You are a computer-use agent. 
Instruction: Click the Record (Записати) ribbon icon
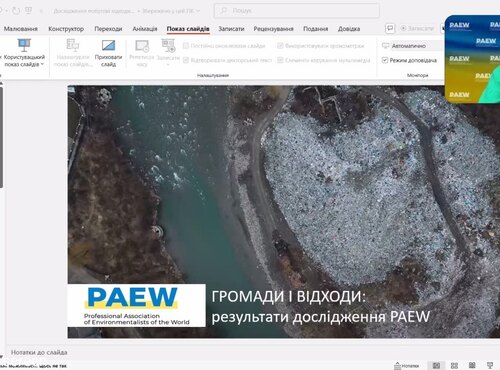click(x=168, y=46)
